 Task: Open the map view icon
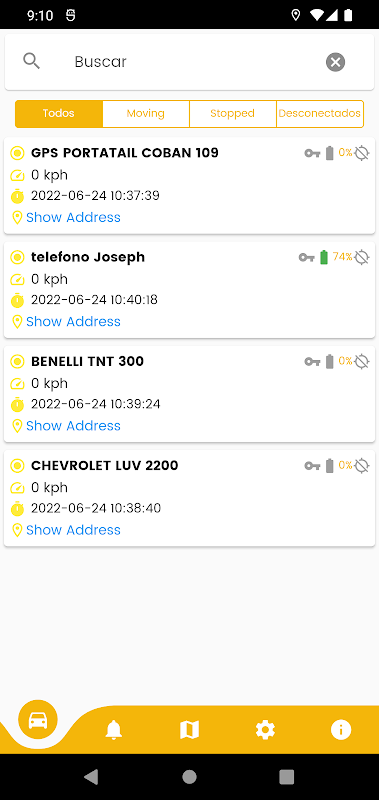[x=189, y=730]
